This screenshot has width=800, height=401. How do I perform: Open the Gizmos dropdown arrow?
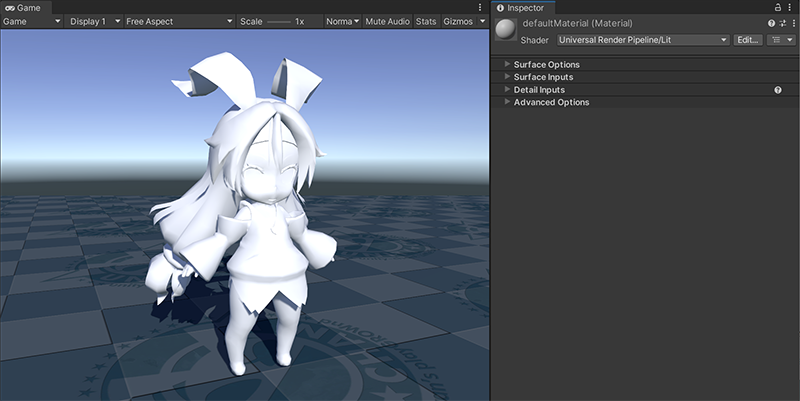tap(482, 21)
